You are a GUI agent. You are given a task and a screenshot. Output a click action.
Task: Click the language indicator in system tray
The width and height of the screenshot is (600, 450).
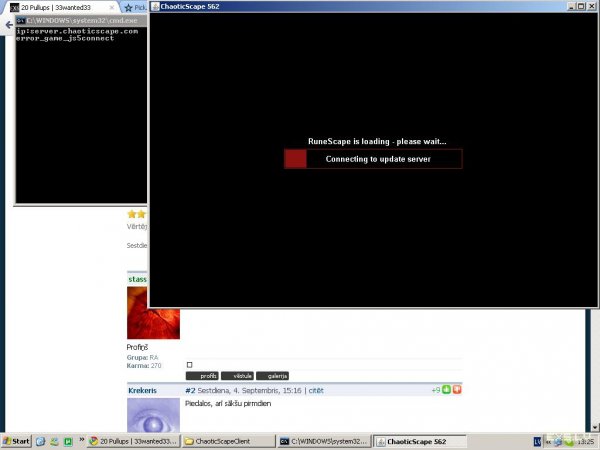coord(537,442)
